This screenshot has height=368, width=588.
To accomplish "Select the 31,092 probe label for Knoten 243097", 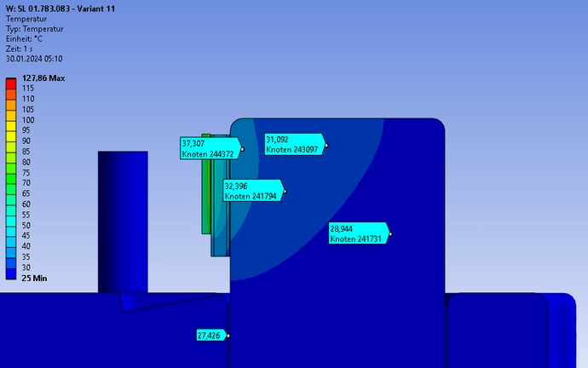I will pos(293,144).
